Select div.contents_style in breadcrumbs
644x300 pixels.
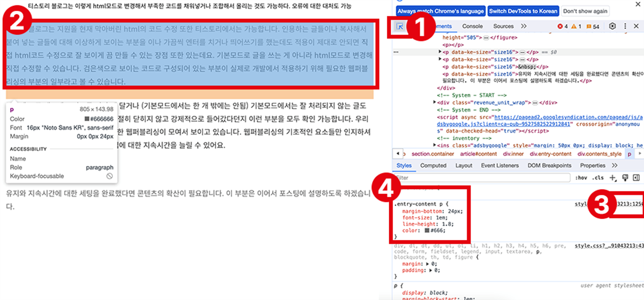tap(600, 154)
